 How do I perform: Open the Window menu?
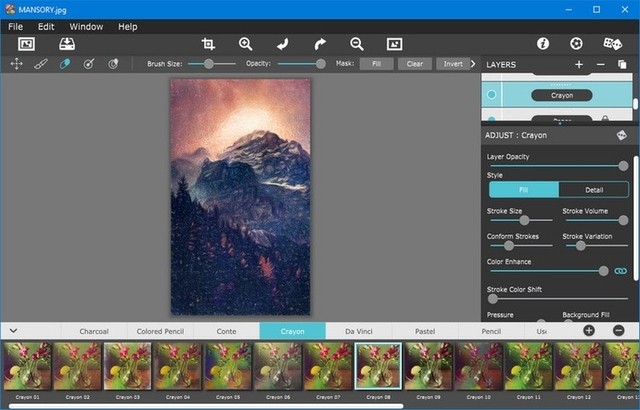(86, 26)
